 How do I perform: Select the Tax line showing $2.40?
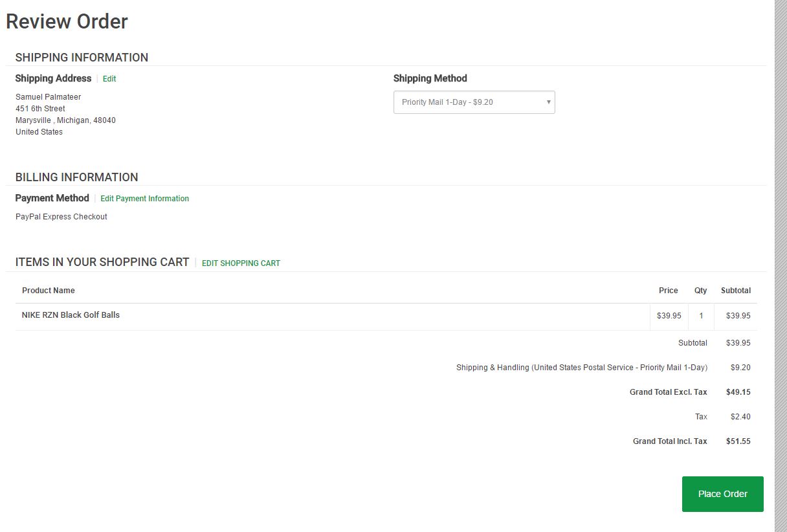(x=740, y=416)
